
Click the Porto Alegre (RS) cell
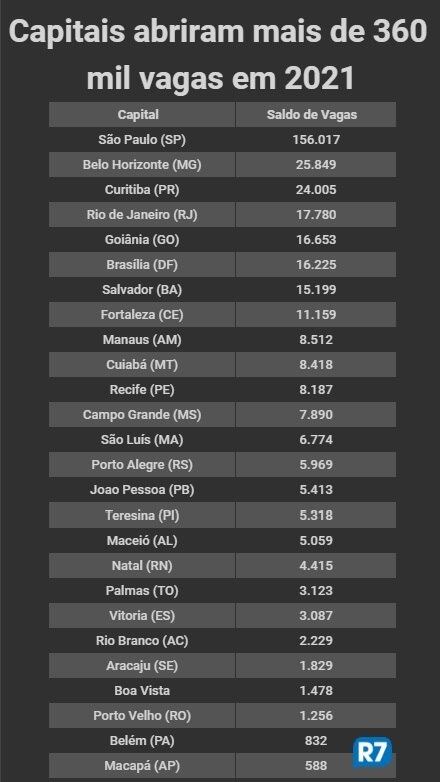pos(142,465)
